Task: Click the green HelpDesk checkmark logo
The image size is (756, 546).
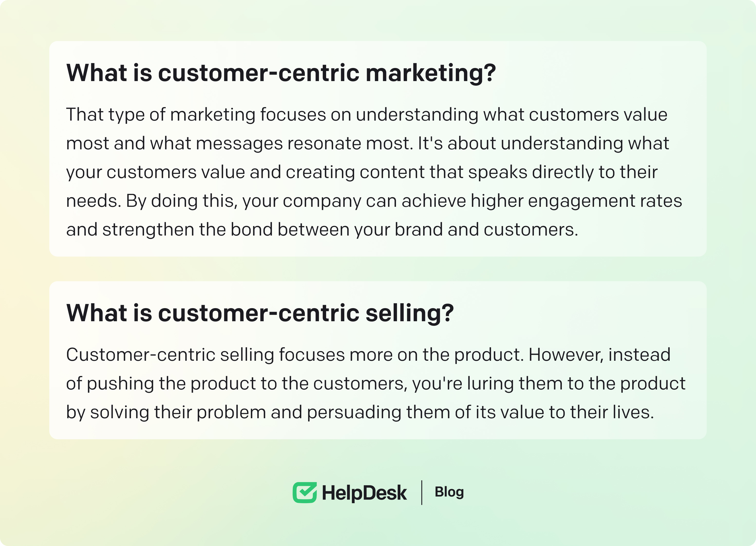Action: 304,492
